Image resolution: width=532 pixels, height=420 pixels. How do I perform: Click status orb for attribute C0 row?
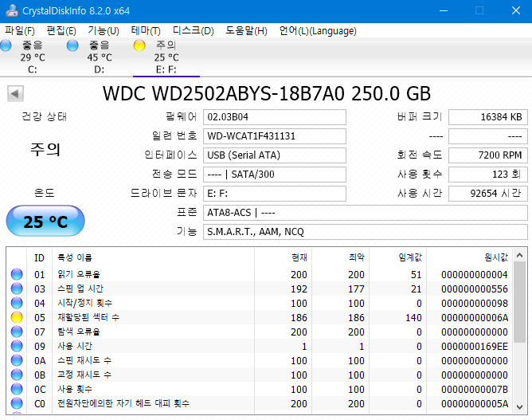(x=17, y=403)
